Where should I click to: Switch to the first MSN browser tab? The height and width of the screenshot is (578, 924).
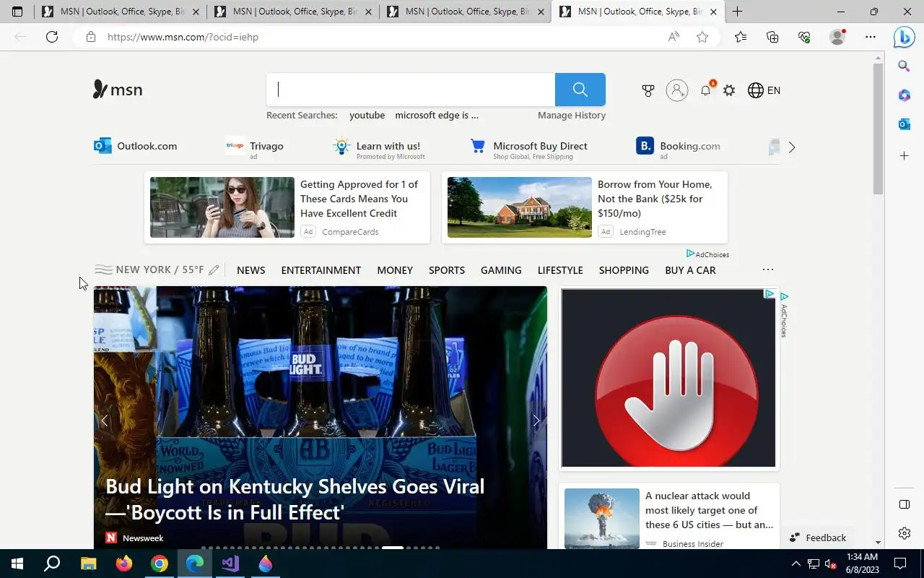[119, 12]
